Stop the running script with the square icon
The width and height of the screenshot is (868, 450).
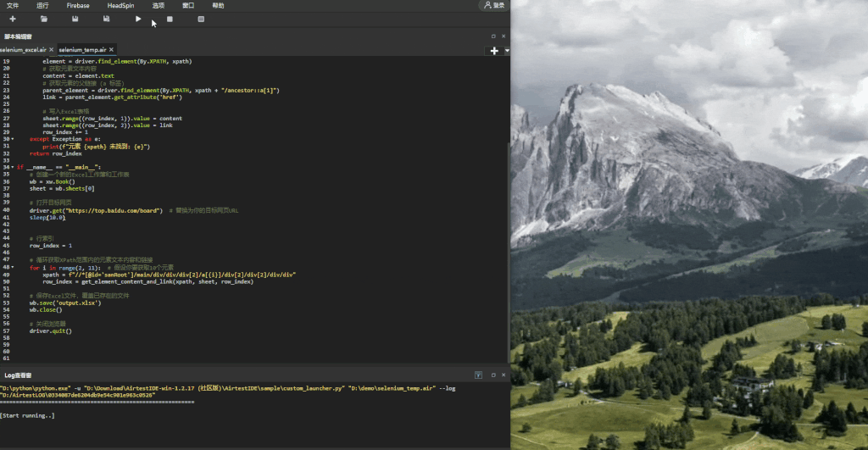(170, 19)
